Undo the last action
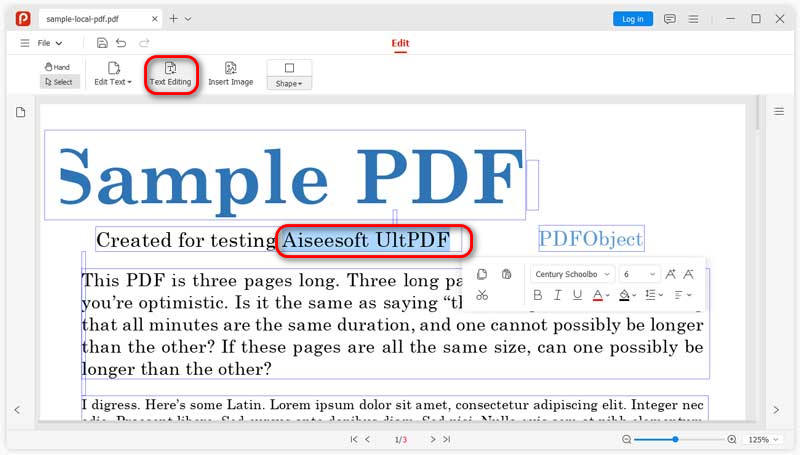The height and width of the screenshot is (455, 800). tap(121, 43)
